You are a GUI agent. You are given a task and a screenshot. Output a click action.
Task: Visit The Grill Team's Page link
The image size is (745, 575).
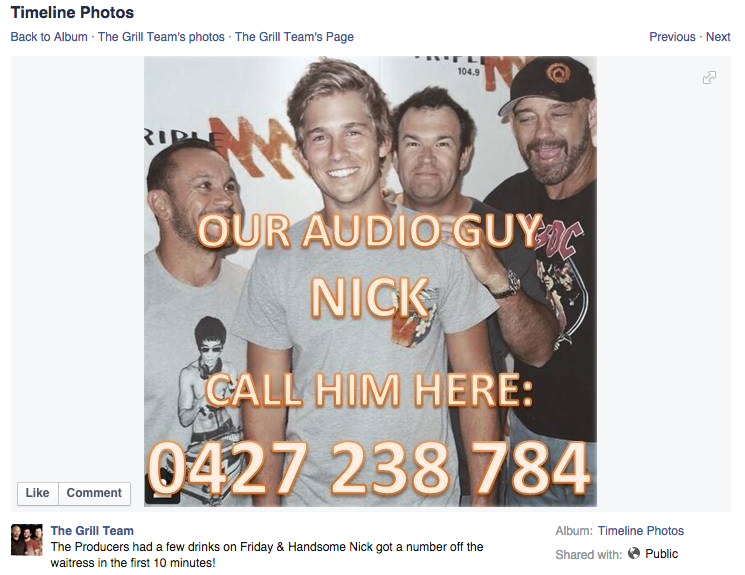tap(294, 37)
